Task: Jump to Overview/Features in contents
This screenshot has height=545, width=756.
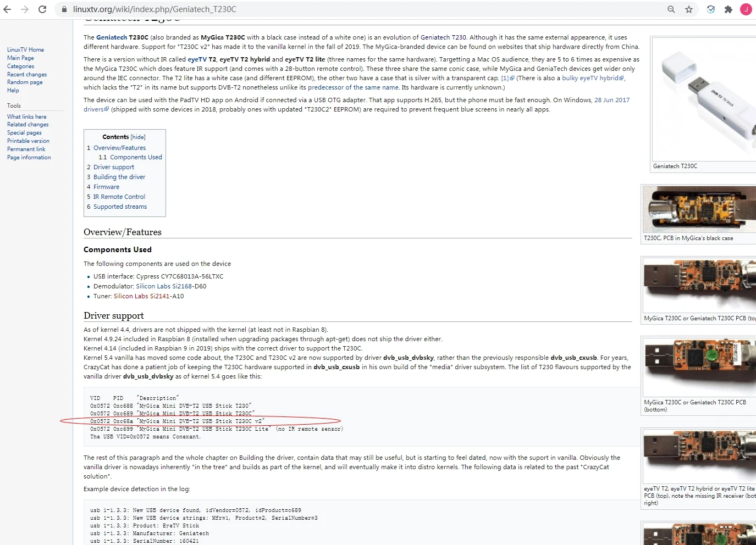Action: (119, 148)
